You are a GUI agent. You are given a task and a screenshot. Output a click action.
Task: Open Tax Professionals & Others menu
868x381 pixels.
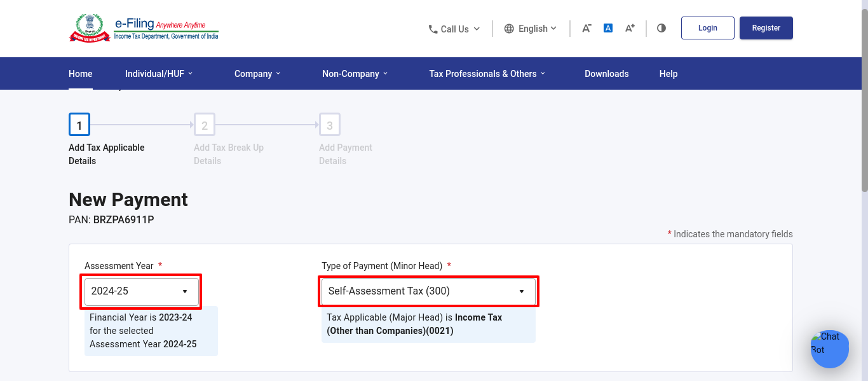(x=487, y=74)
